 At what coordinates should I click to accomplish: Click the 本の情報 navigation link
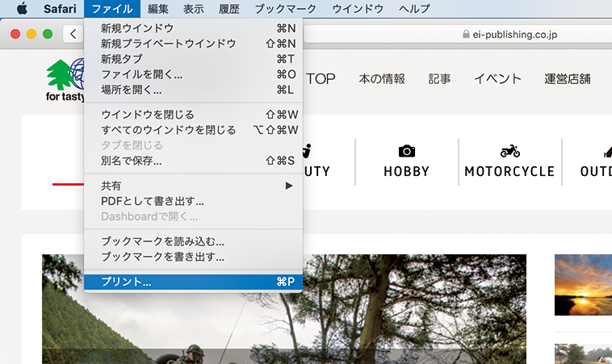[381, 79]
